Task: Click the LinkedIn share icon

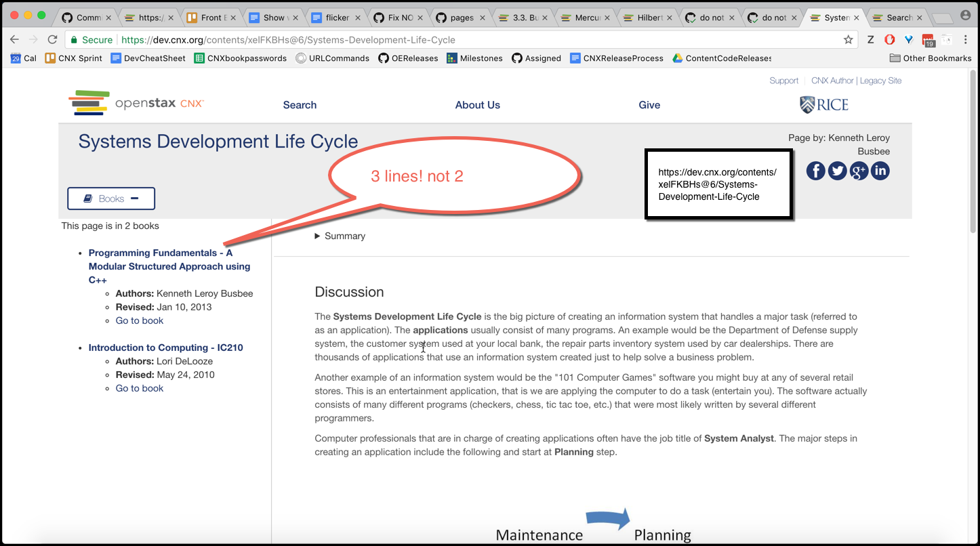Action: [x=880, y=171]
